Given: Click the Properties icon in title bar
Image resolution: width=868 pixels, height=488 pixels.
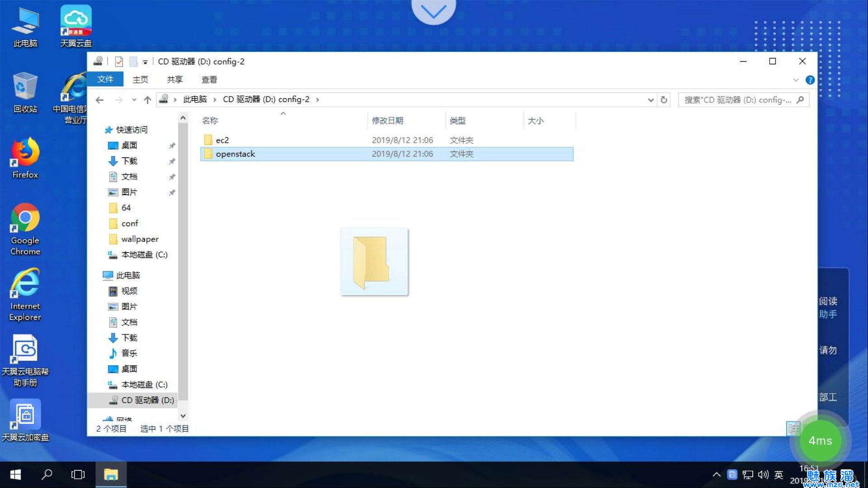Looking at the screenshot, I should 119,61.
